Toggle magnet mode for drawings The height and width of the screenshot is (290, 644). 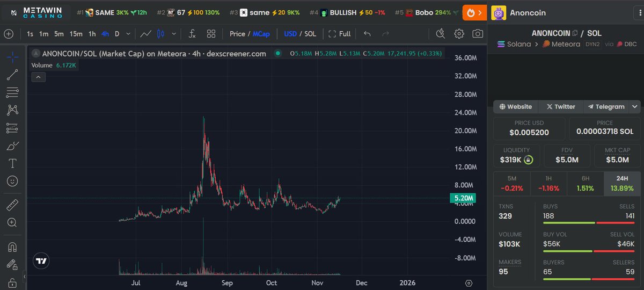point(12,247)
